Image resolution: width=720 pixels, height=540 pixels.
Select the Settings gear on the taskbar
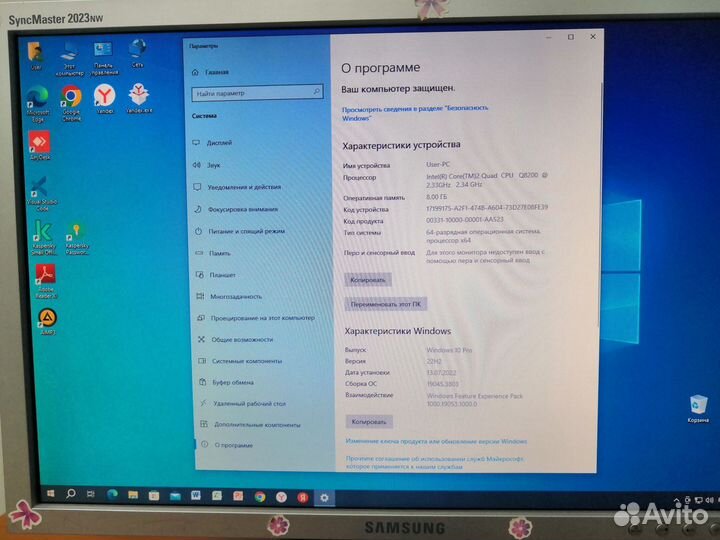(324, 498)
